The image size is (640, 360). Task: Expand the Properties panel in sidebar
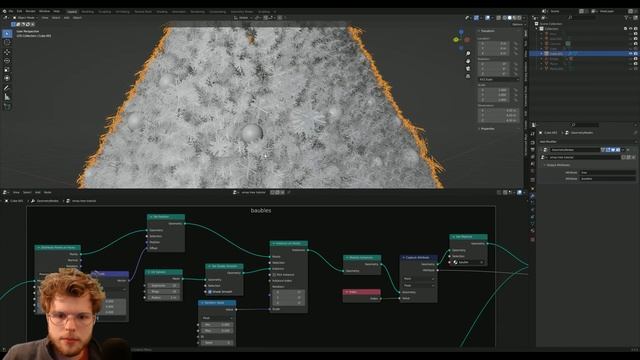tap(487, 129)
